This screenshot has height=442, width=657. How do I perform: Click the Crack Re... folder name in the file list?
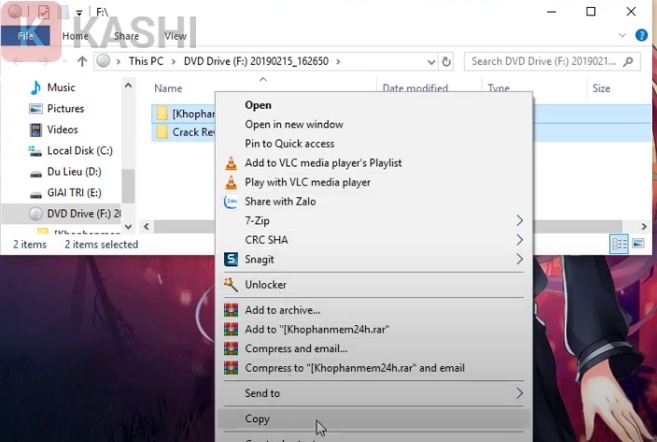[x=193, y=132]
